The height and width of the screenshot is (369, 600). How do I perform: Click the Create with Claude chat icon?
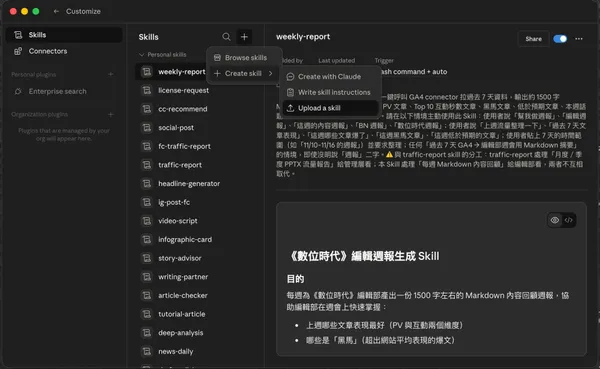pos(290,77)
